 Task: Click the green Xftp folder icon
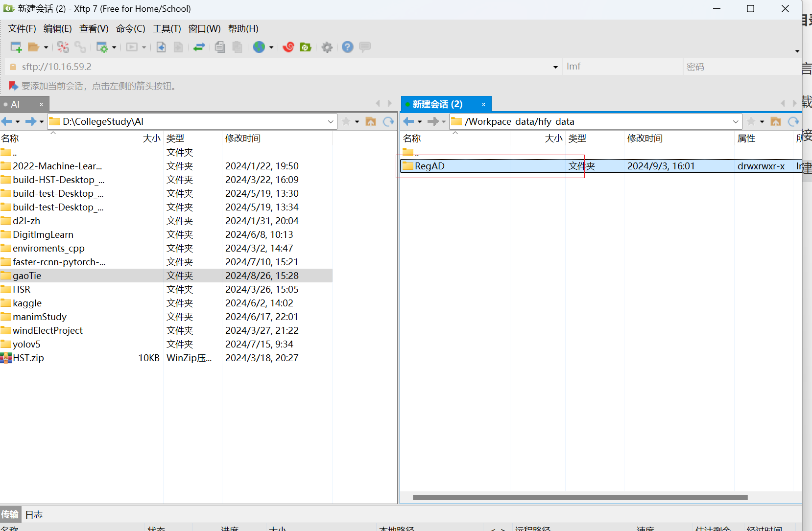coord(306,47)
